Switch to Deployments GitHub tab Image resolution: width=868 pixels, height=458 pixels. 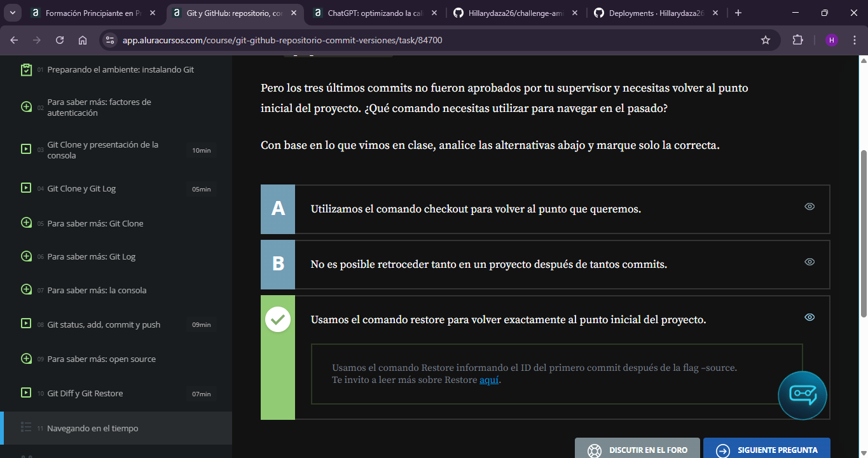coord(656,13)
